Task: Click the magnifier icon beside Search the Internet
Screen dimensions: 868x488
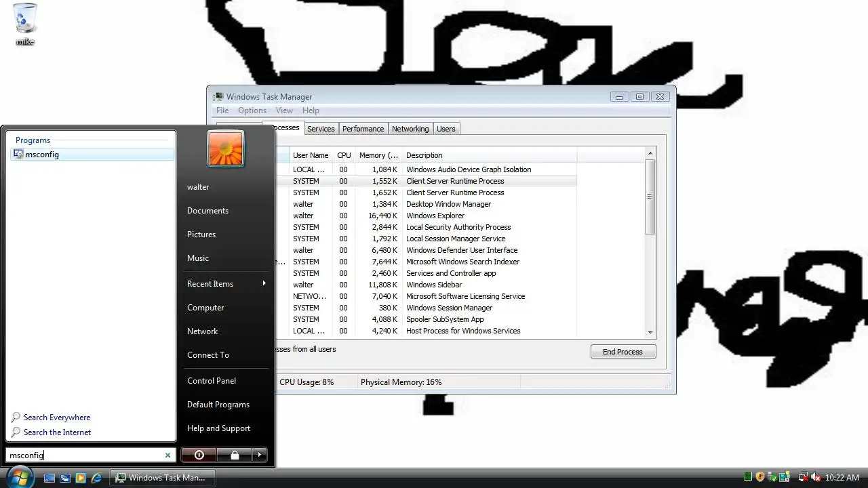Action: click(x=16, y=432)
